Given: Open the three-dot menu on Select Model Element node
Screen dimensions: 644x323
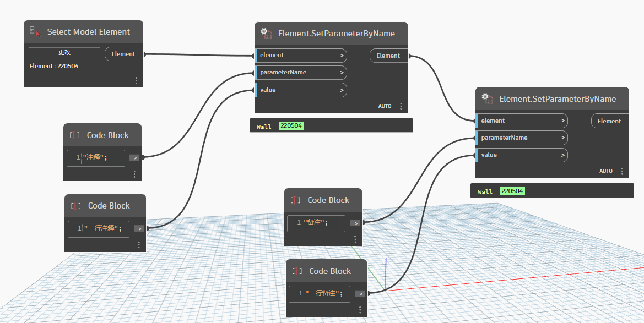Looking at the screenshot, I should pos(136,80).
